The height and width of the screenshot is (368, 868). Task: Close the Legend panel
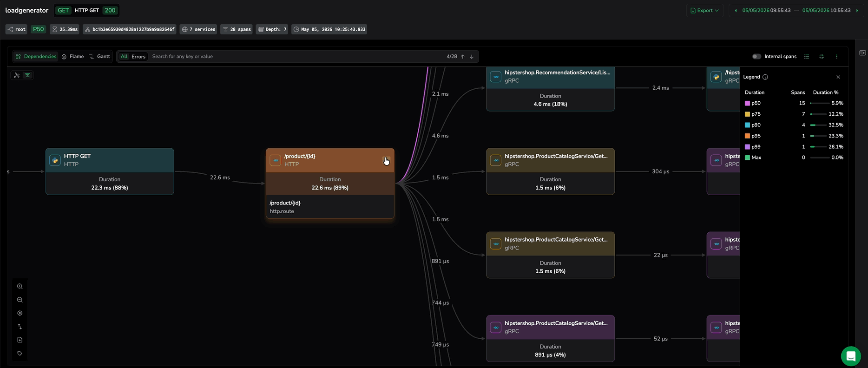coord(838,77)
